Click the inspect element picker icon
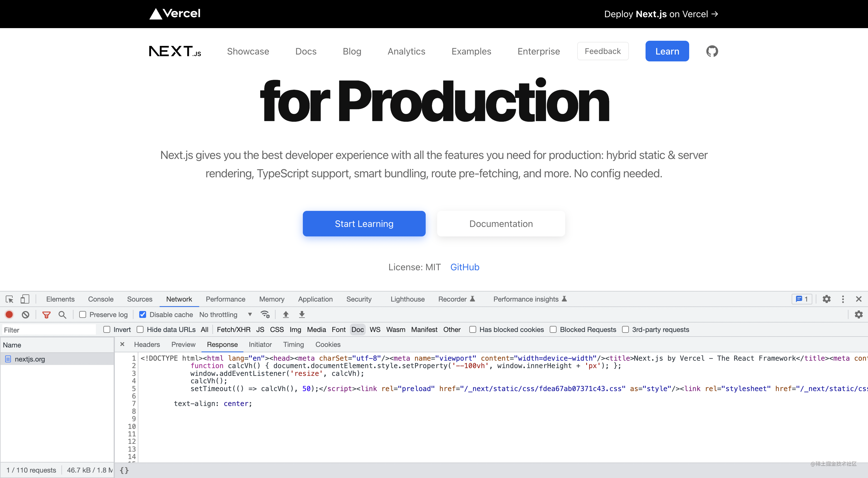The height and width of the screenshot is (478, 868). pyautogui.click(x=9, y=299)
